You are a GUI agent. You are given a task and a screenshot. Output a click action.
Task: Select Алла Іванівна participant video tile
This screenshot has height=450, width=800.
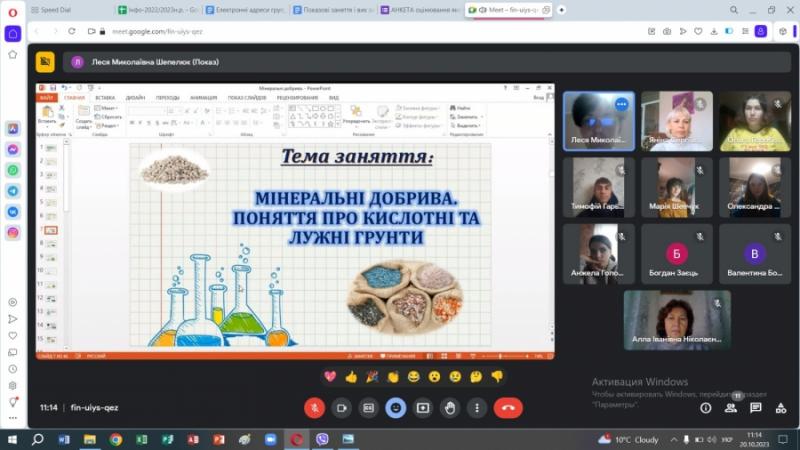[x=677, y=320]
